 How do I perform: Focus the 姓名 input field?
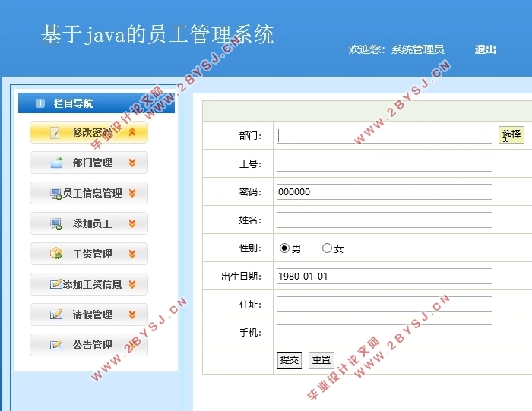tap(385, 220)
